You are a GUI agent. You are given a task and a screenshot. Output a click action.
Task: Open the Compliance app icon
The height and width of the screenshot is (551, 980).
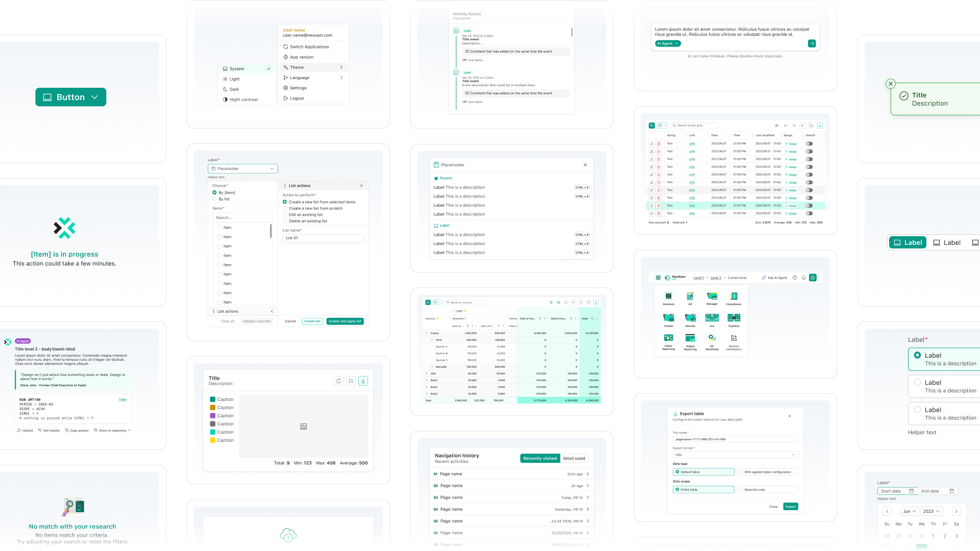point(734,296)
